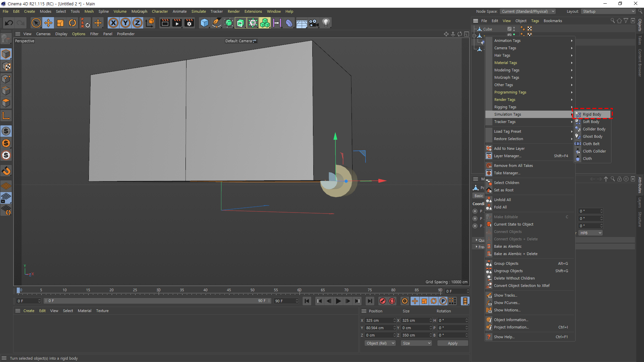Click the Position X 325 cm field
The width and height of the screenshot is (644, 362).
378,320
